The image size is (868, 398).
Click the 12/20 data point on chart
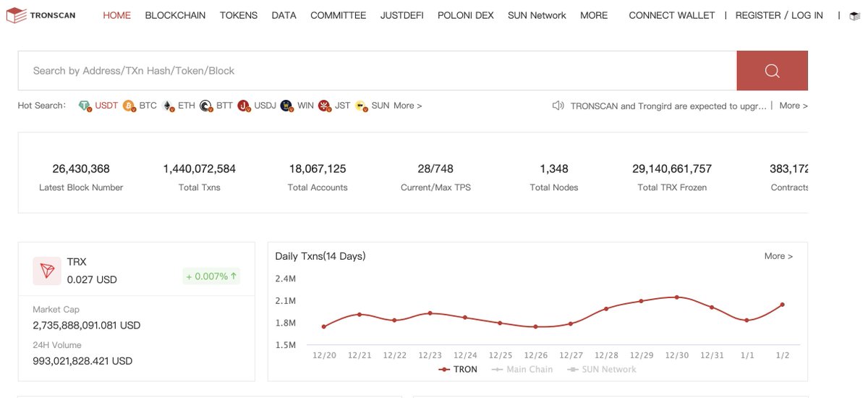(x=324, y=326)
